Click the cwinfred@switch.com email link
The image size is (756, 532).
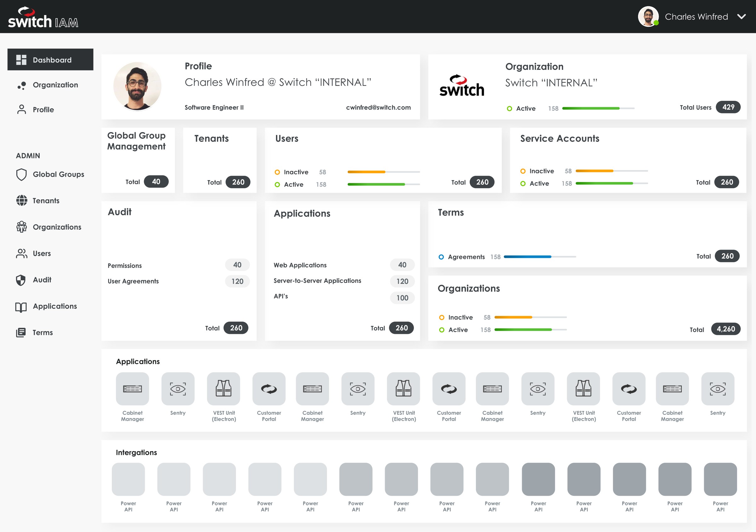click(x=378, y=107)
